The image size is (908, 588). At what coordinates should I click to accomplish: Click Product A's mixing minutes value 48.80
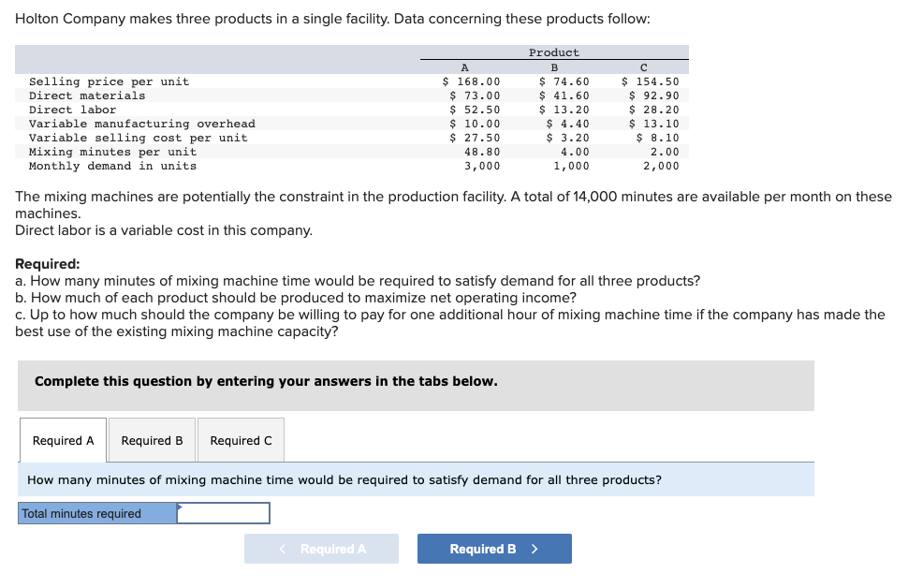click(x=482, y=152)
